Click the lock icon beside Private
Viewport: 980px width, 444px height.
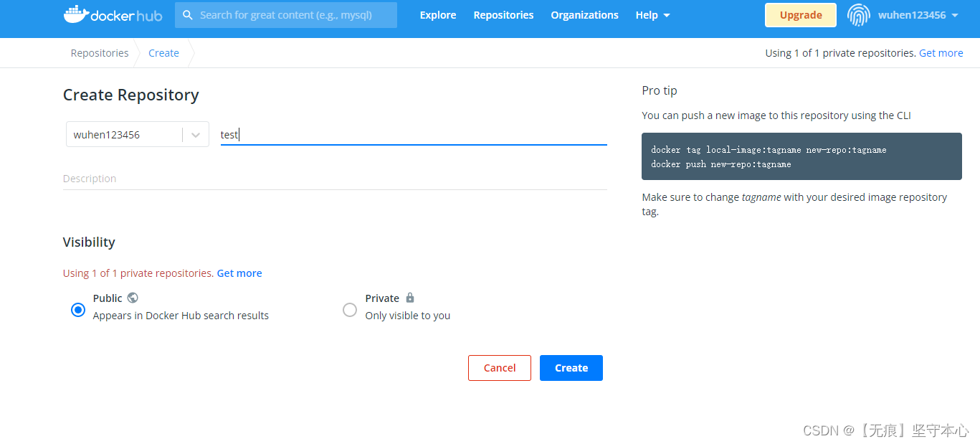[x=410, y=298]
